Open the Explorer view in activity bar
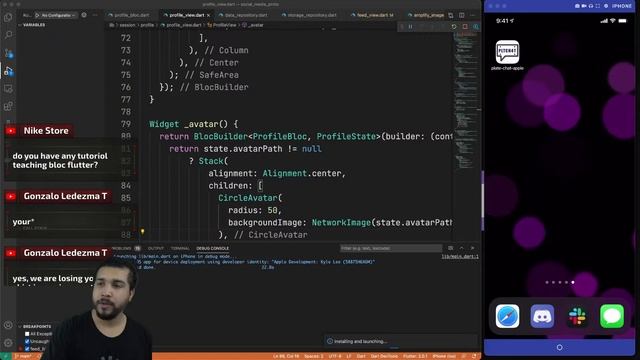The image size is (640, 360). pos(8,18)
